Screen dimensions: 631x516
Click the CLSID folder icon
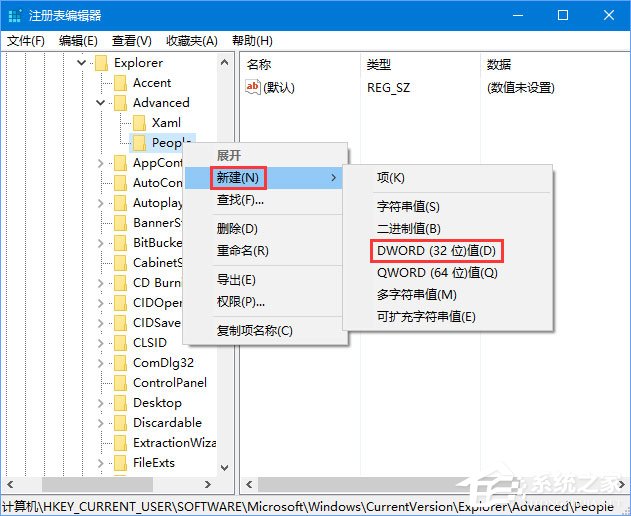pyautogui.click(x=120, y=343)
